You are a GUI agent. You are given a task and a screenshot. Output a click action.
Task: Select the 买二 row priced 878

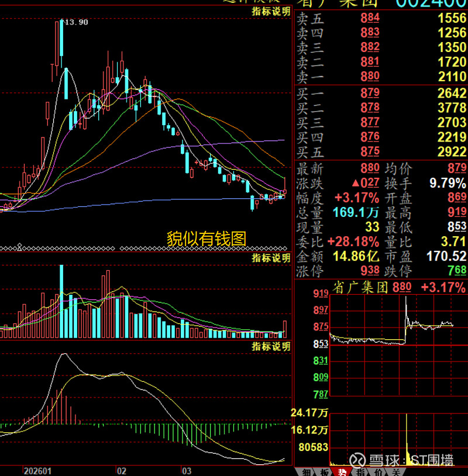381,108
